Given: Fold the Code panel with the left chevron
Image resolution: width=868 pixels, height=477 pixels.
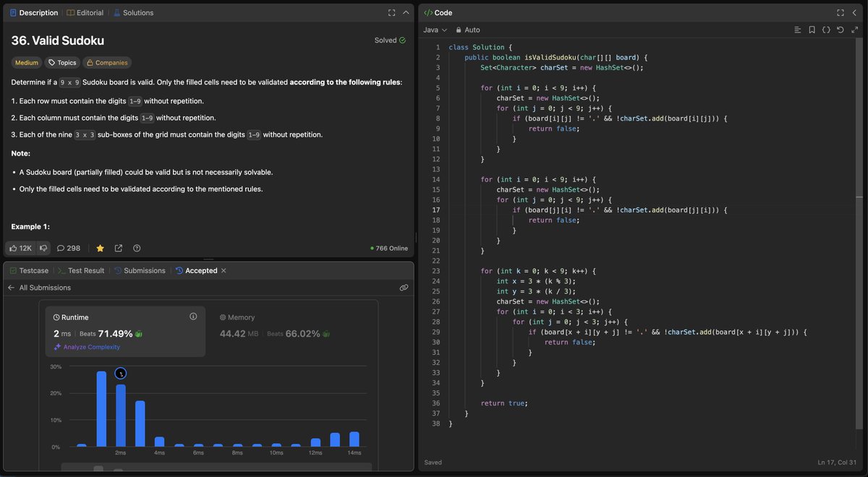Looking at the screenshot, I should click(x=855, y=12).
